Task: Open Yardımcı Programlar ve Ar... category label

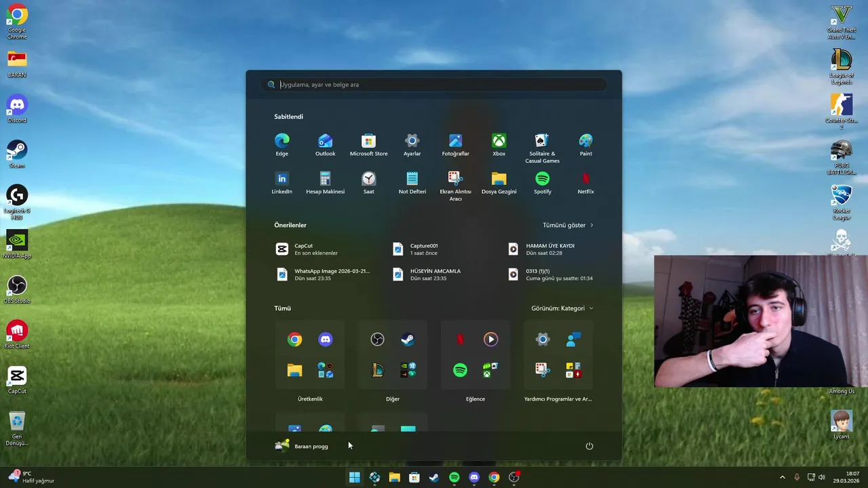Action: pyautogui.click(x=558, y=399)
